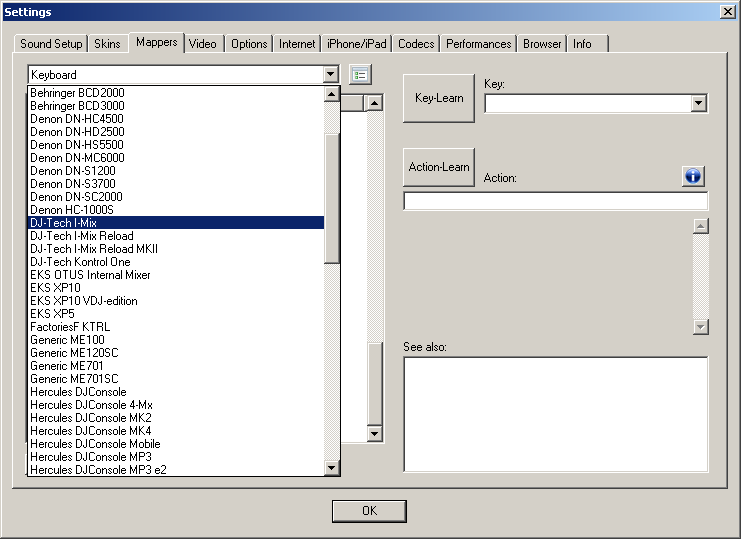This screenshot has height=539, width=741.
Task: Select Hercules DJConsole MP3
Action: click(176, 456)
